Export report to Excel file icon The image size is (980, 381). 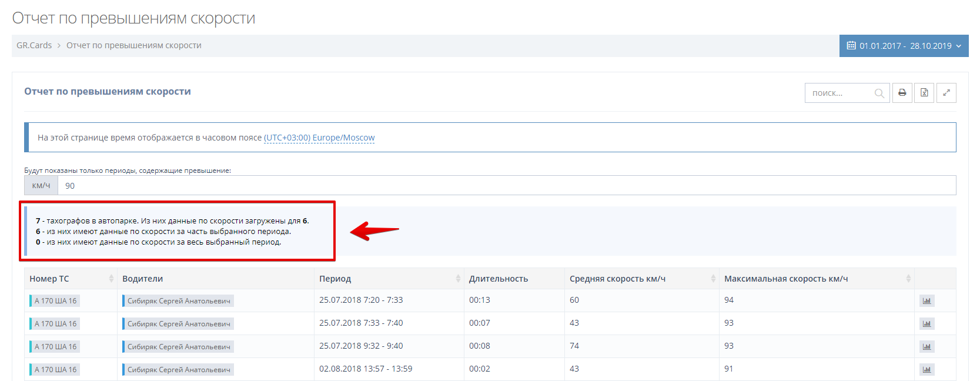(924, 93)
